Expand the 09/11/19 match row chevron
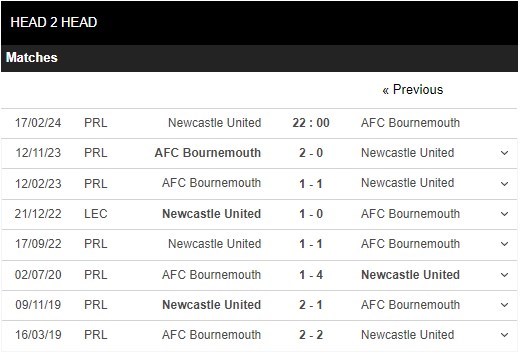522x361 pixels. pos(504,305)
